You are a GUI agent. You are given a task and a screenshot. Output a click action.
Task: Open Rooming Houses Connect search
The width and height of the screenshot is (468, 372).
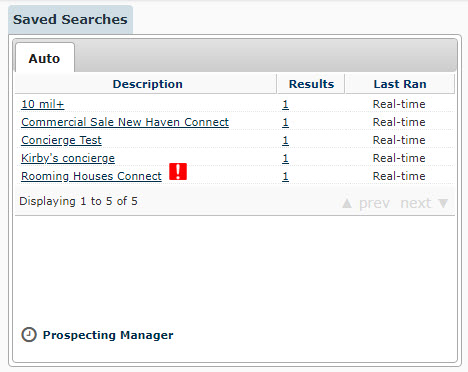click(91, 176)
